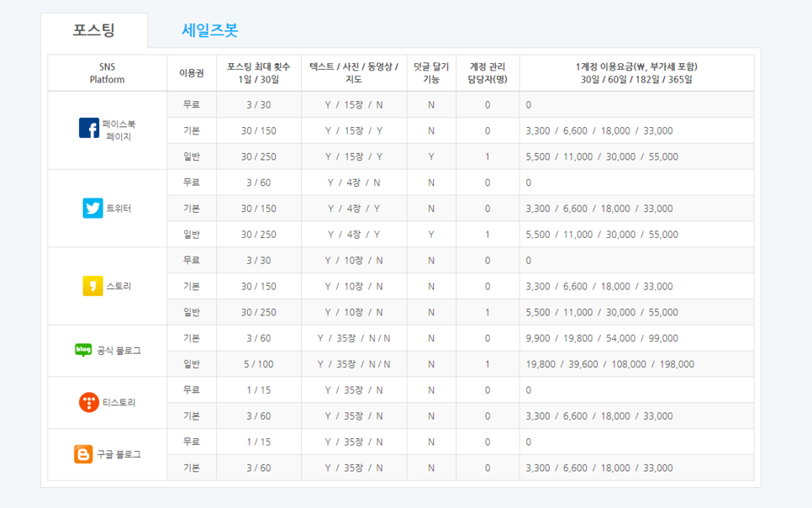Click the 스토리 일반 row price cell
This screenshot has width=812, height=508.
[x=636, y=312]
